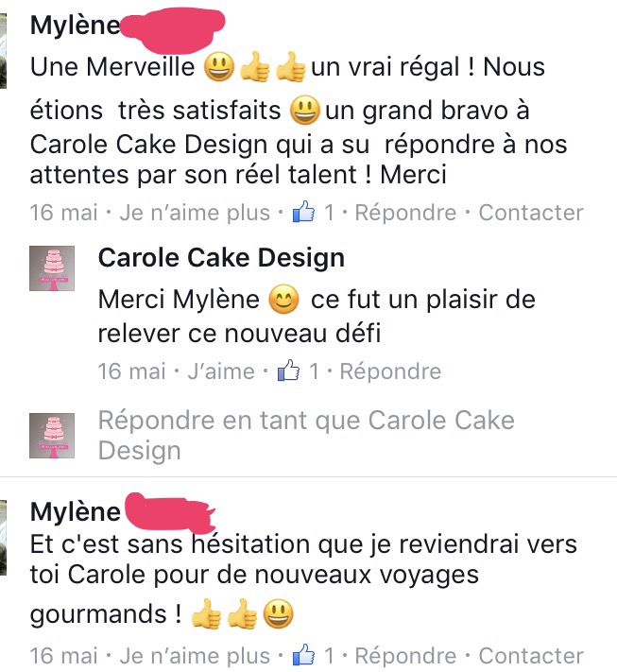Click Contacter on first Mylène comment
The image size is (617, 672).
531,213
